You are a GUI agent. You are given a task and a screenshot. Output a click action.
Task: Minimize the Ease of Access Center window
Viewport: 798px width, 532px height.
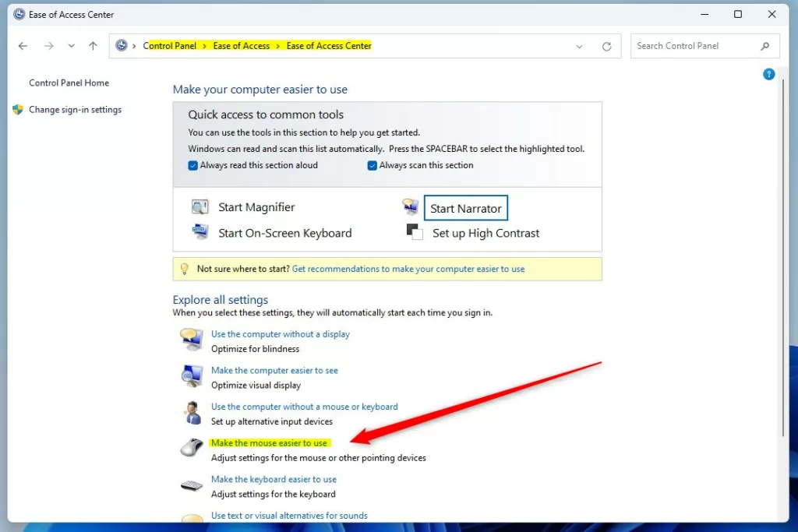coord(704,14)
